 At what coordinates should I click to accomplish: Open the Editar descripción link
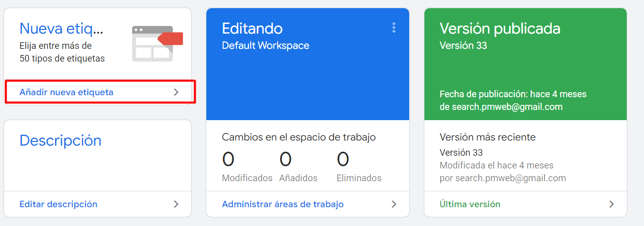tap(58, 204)
